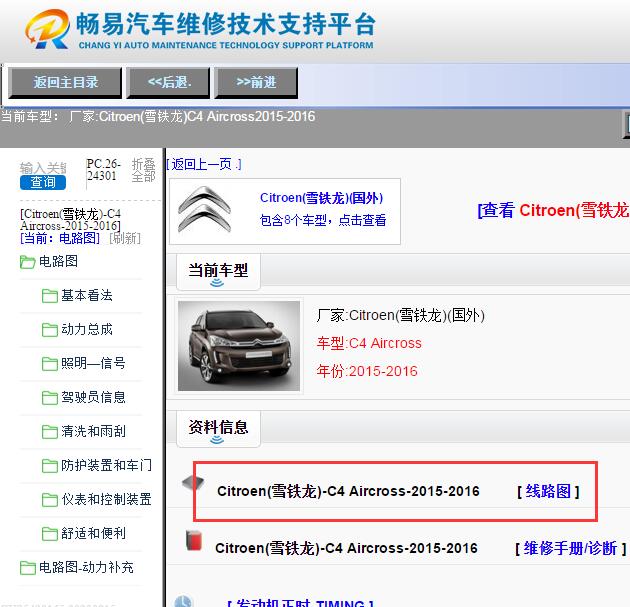Open the 舒适和便利 tree item

click(x=93, y=533)
